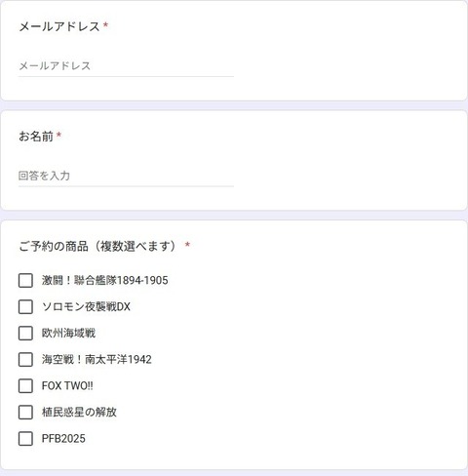468x476 pixels.
Task: Click the 激闘!聯合艦隊1894-1905 label text
Action: (x=105, y=280)
